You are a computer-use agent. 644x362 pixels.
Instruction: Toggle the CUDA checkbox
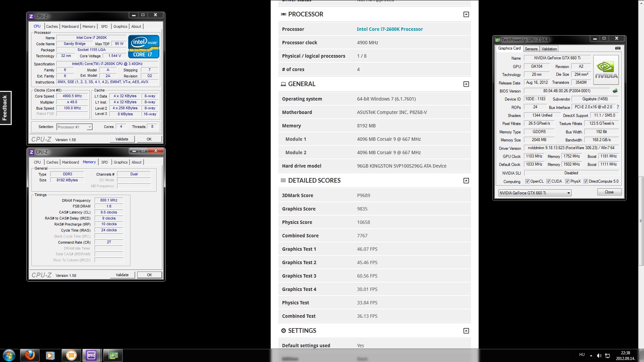tap(548, 181)
